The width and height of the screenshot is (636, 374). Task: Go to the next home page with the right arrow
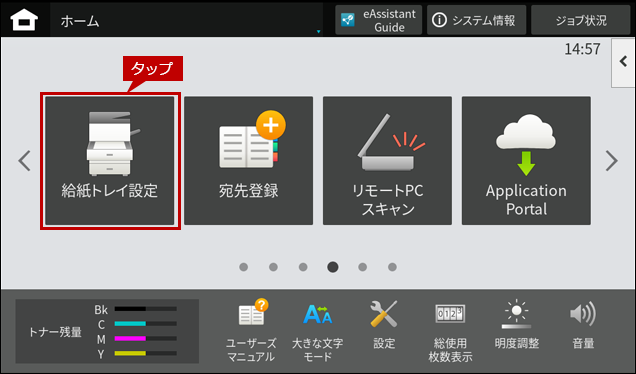(611, 161)
